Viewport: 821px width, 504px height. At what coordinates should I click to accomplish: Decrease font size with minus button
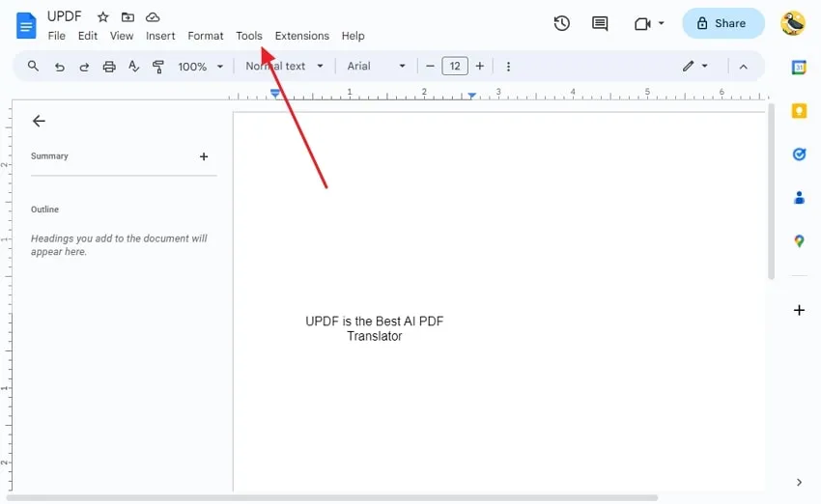click(x=430, y=66)
